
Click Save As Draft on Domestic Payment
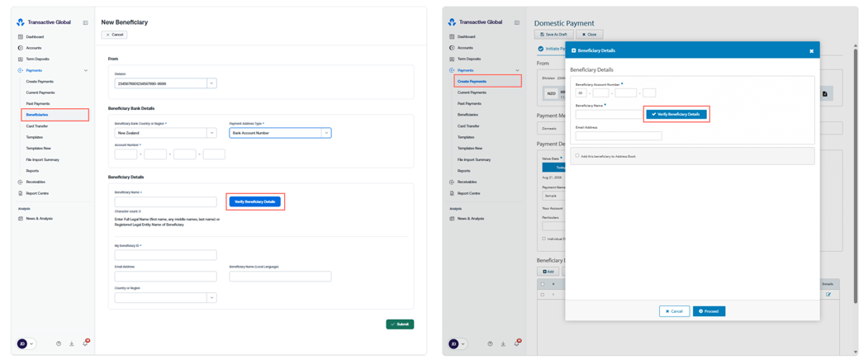(x=553, y=35)
